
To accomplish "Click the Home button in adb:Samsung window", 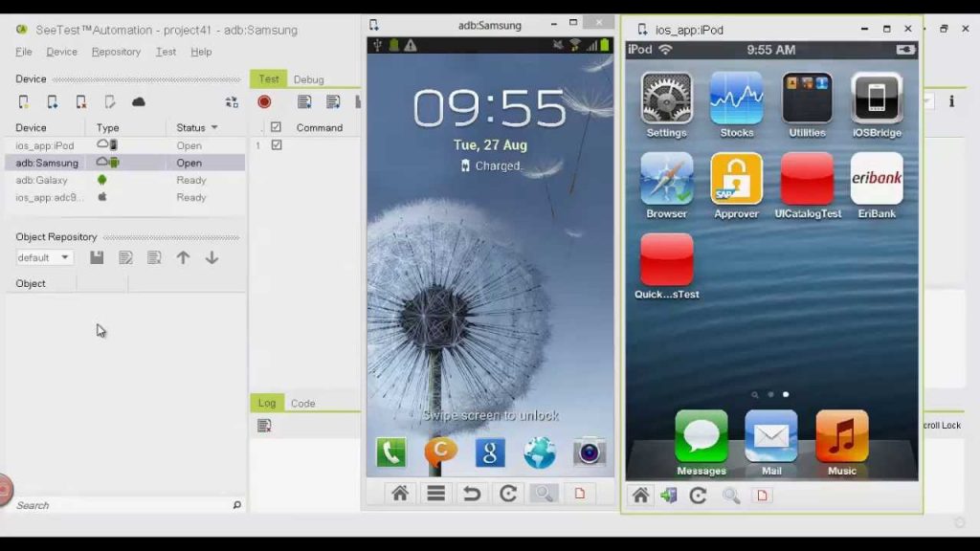I will (400, 494).
